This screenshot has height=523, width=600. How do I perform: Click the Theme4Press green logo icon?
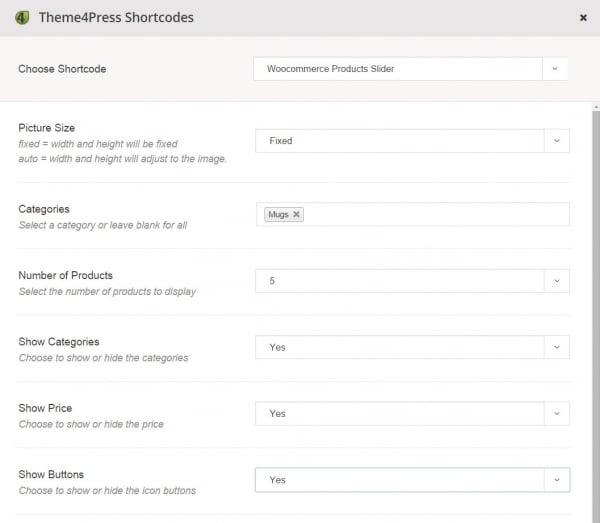pyautogui.click(x=22, y=18)
